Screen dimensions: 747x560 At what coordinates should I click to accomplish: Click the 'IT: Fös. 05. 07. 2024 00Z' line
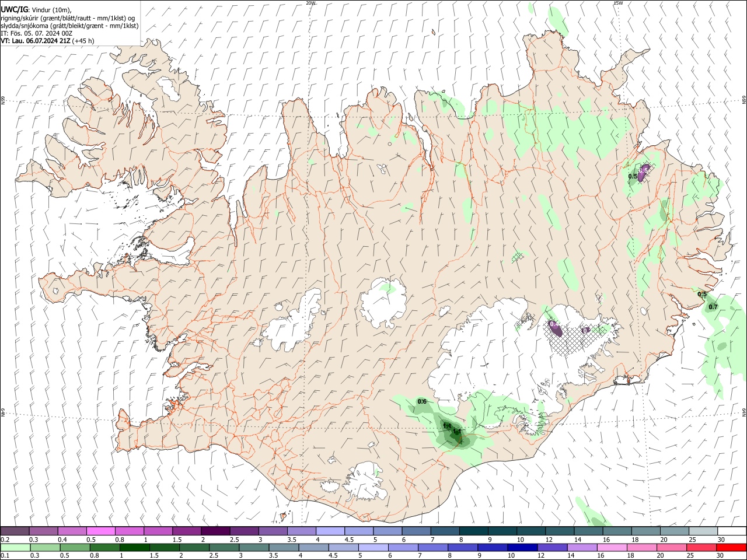pyautogui.click(x=36, y=33)
